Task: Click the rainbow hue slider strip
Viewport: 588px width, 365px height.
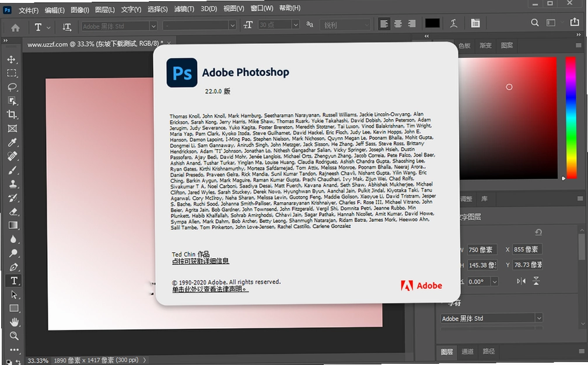Action: pyautogui.click(x=570, y=117)
